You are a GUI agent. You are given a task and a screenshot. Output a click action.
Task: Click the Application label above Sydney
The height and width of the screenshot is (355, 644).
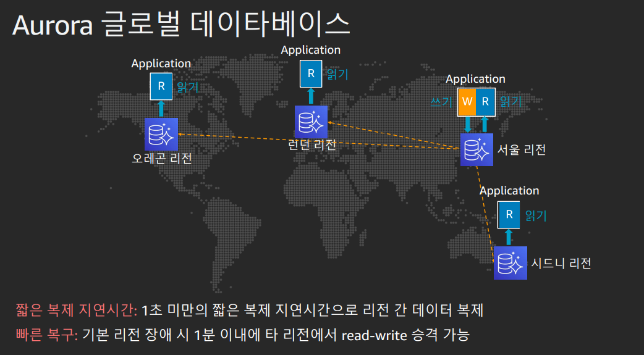point(509,191)
